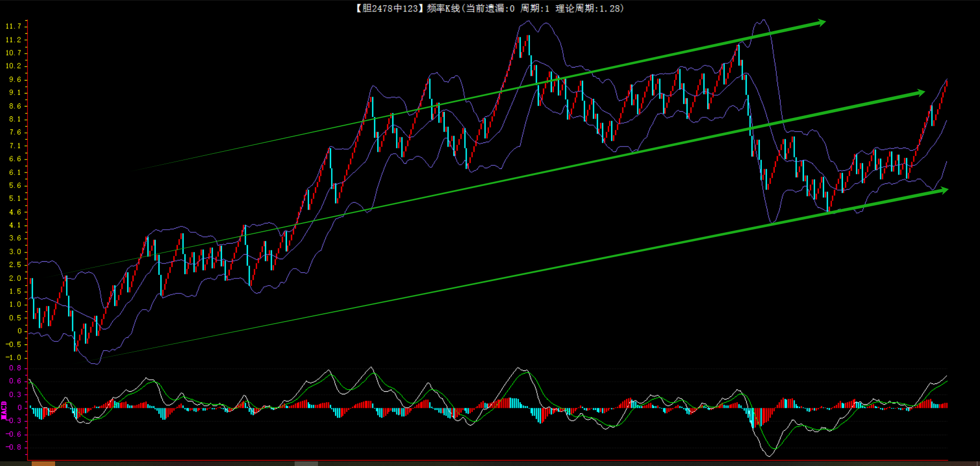Select the 3.0 price axis label
Screen dimensions: 980x466
tap(15, 251)
